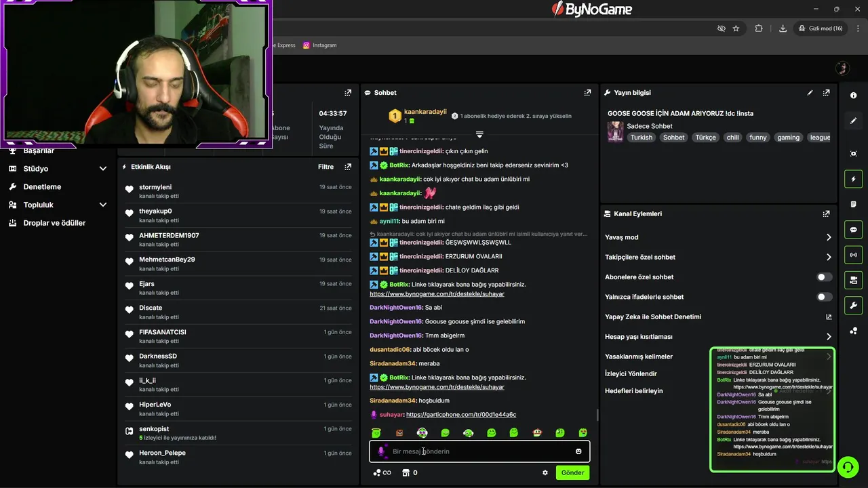Open Filtre in Etkinlik Akışı

pyautogui.click(x=325, y=167)
